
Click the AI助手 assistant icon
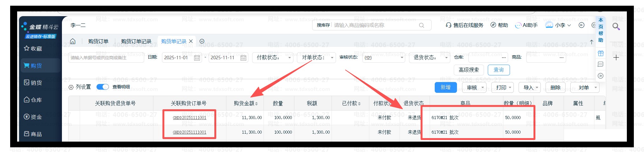pos(518,25)
